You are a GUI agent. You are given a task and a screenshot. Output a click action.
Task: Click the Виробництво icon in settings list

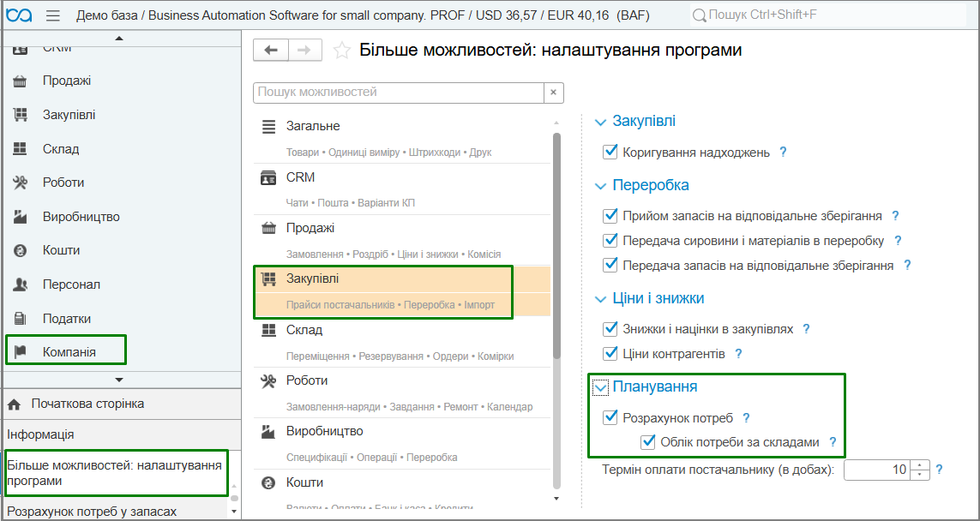click(268, 431)
